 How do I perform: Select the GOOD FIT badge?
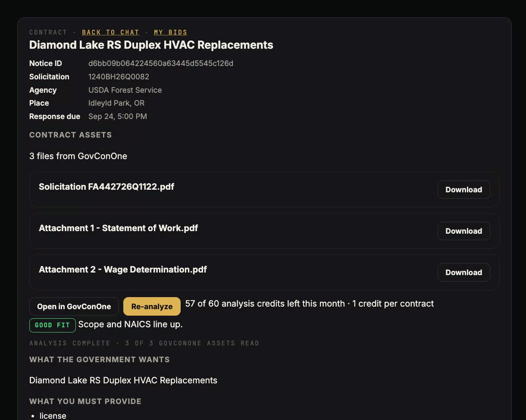click(x=53, y=325)
